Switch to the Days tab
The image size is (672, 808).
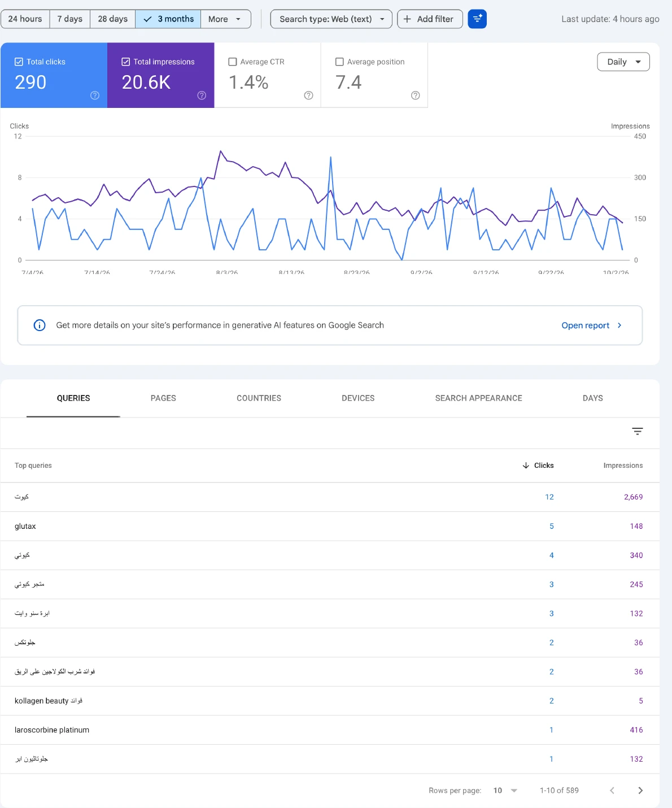pyautogui.click(x=593, y=398)
